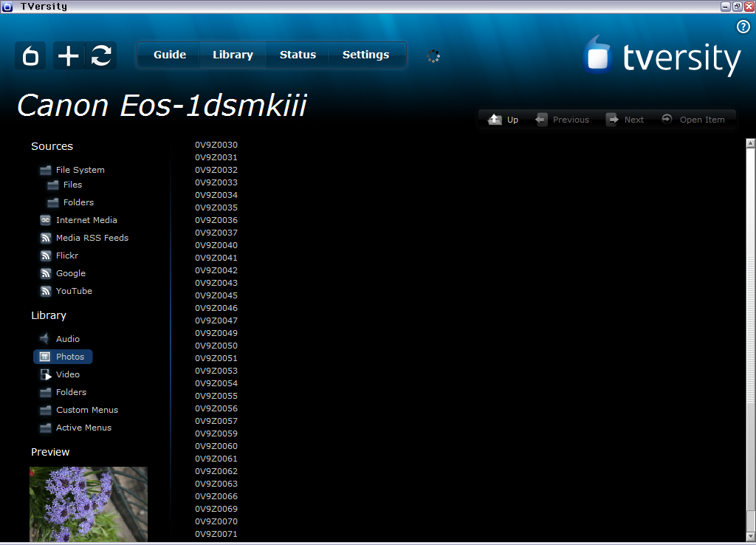Select Folders under File System
Screen dimensions: 756x545
coord(78,202)
